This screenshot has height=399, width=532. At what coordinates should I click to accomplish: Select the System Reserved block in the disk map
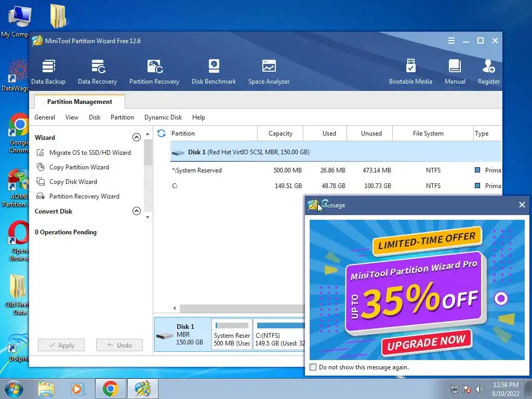pyautogui.click(x=232, y=335)
